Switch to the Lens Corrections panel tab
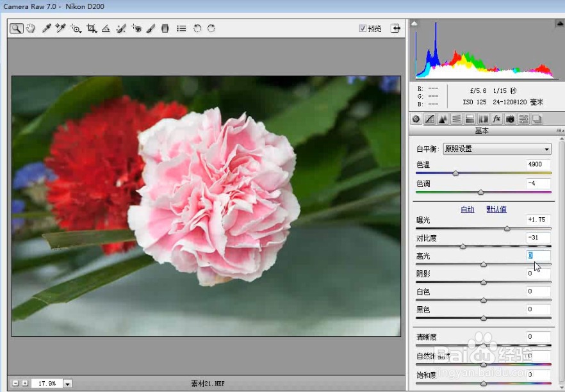This screenshot has height=392, width=565. click(x=483, y=119)
